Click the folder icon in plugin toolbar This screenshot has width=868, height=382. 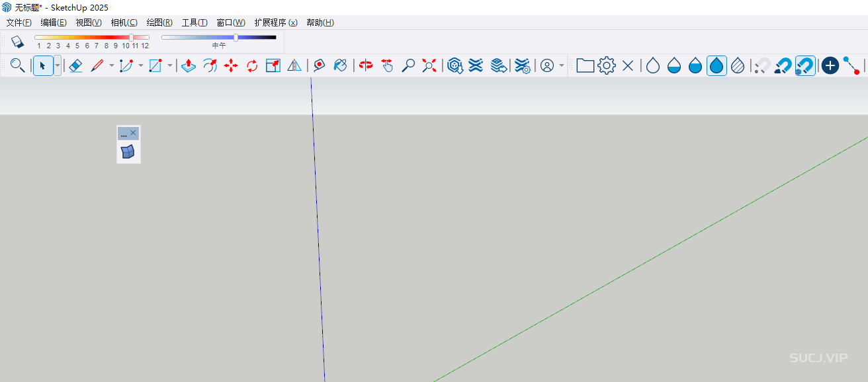pyautogui.click(x=585, y=65)
